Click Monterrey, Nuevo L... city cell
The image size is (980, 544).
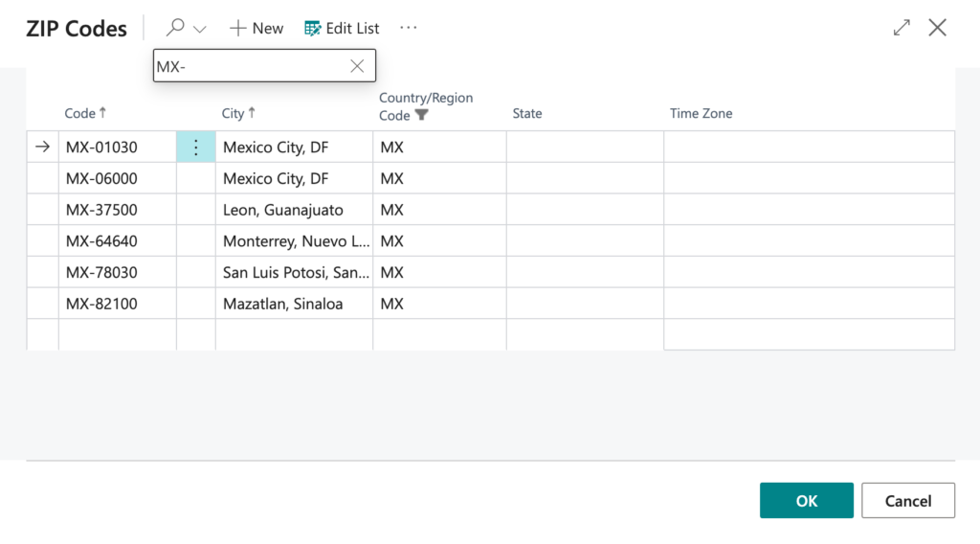pyautogui.click(x=294, y=240)
